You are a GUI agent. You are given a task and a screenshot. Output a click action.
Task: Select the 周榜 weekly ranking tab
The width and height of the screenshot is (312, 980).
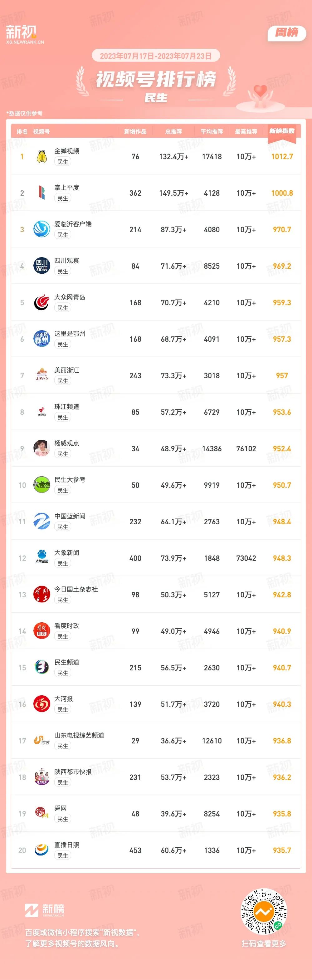point(287,33)
